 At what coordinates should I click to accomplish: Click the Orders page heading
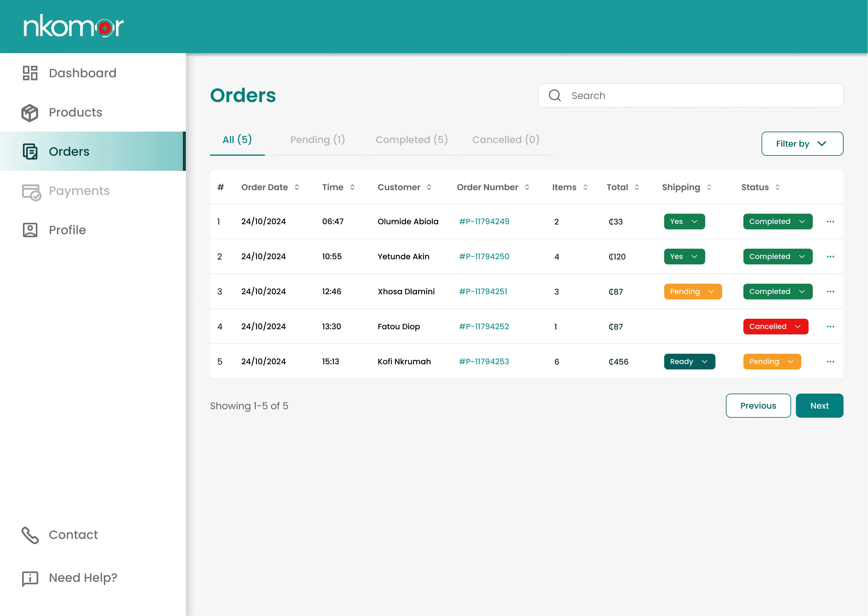click(x=243, y=95)
